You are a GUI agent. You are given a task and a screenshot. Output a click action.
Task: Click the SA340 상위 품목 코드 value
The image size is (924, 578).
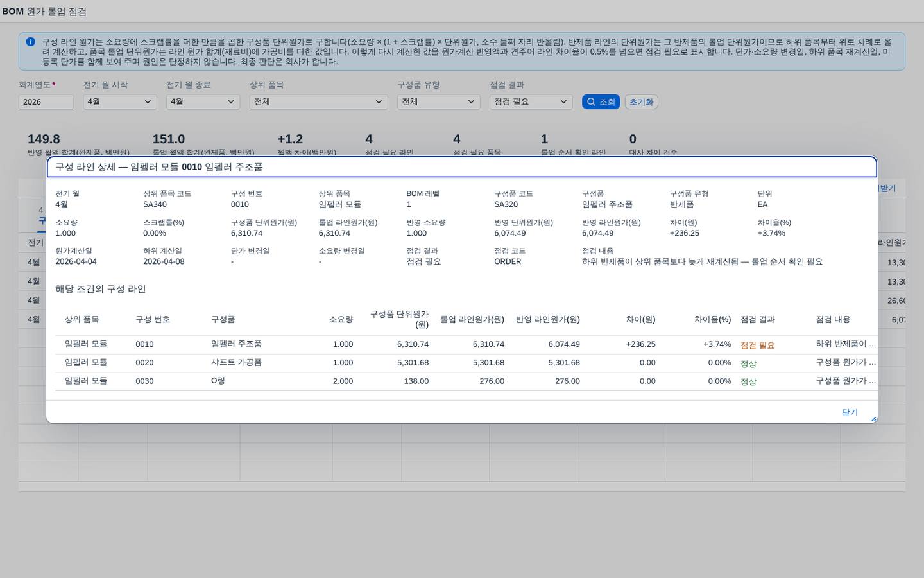pos(155,204)
